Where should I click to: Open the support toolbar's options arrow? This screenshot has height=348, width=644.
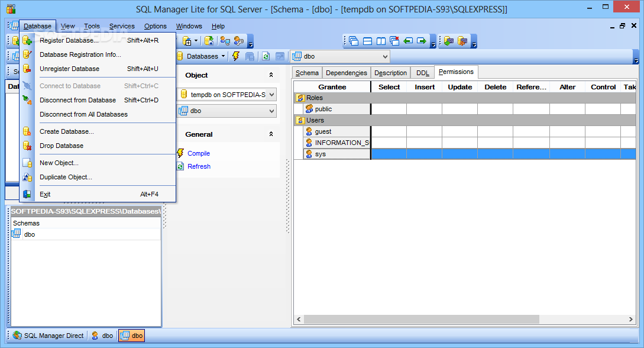pos(474,41)
